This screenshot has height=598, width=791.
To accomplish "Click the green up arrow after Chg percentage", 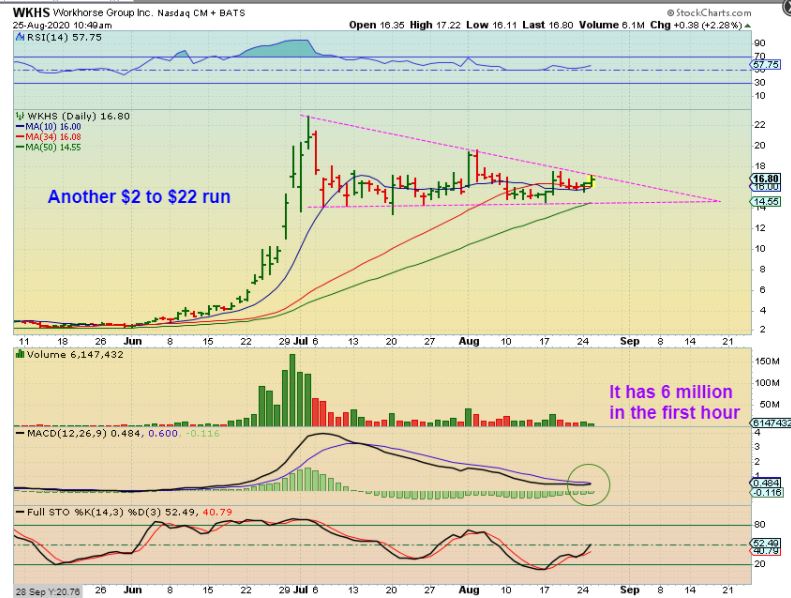I will (748, 25).
